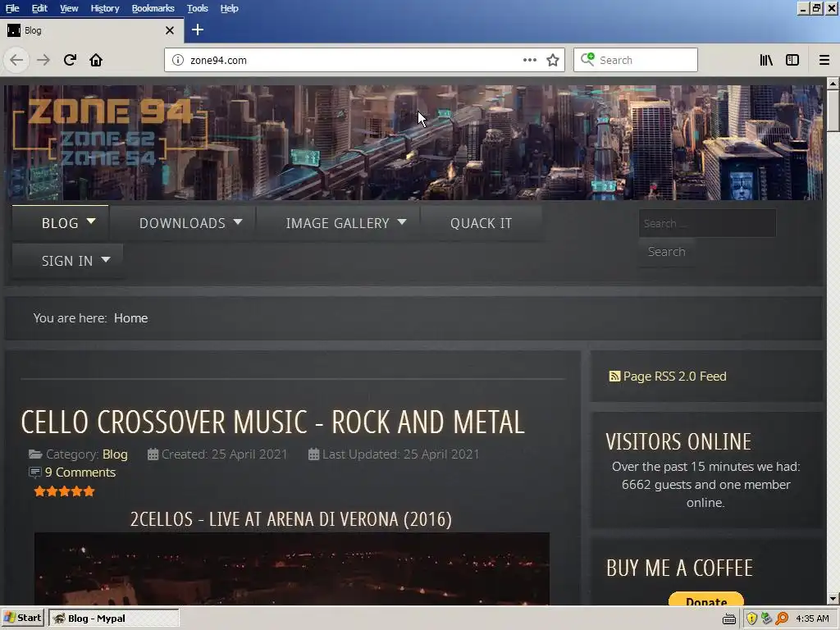Screen dimensions: 840x630
Task: Open the Bookmarks menu
Action: pos(153,8)
